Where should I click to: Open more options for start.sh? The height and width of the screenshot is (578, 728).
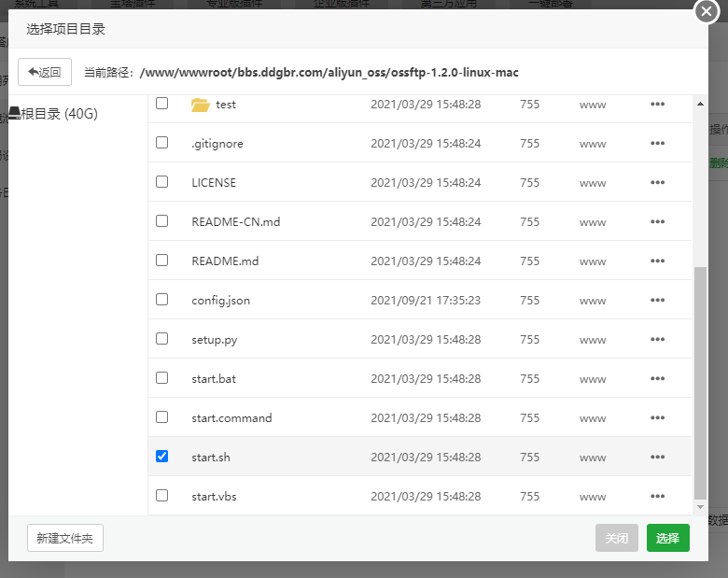pyautogui.click(x=657, y=457)
